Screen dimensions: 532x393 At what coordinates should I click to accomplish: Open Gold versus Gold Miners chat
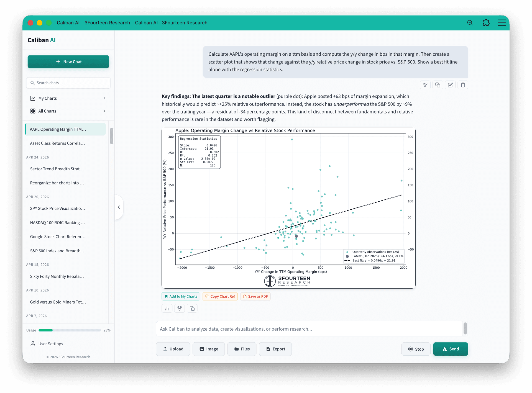(x=65, y=302)
